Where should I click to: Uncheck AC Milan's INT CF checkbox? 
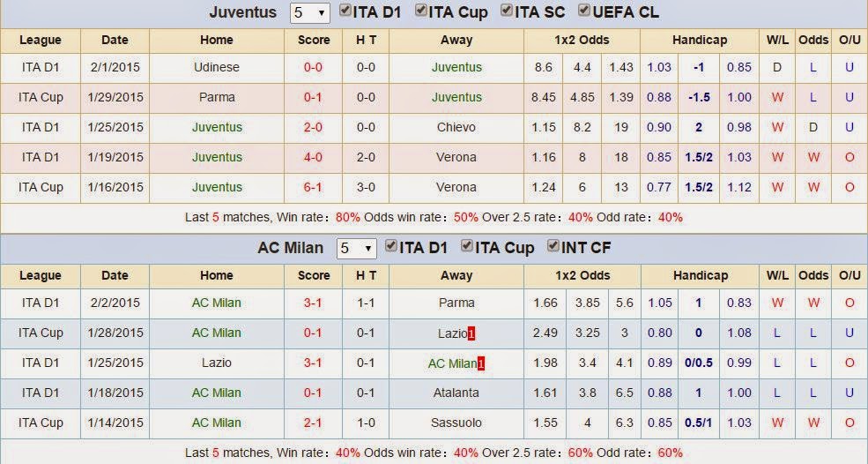pos(553,245)
